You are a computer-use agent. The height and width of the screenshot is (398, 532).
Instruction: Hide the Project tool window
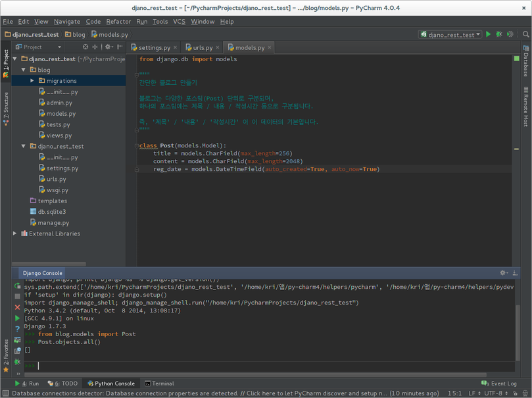[x=120, y=47]
